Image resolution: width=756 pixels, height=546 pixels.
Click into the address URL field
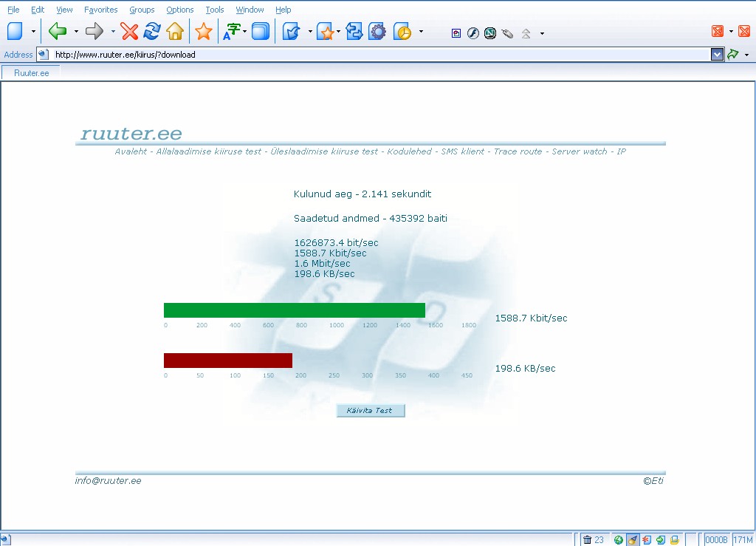[380, 55]
